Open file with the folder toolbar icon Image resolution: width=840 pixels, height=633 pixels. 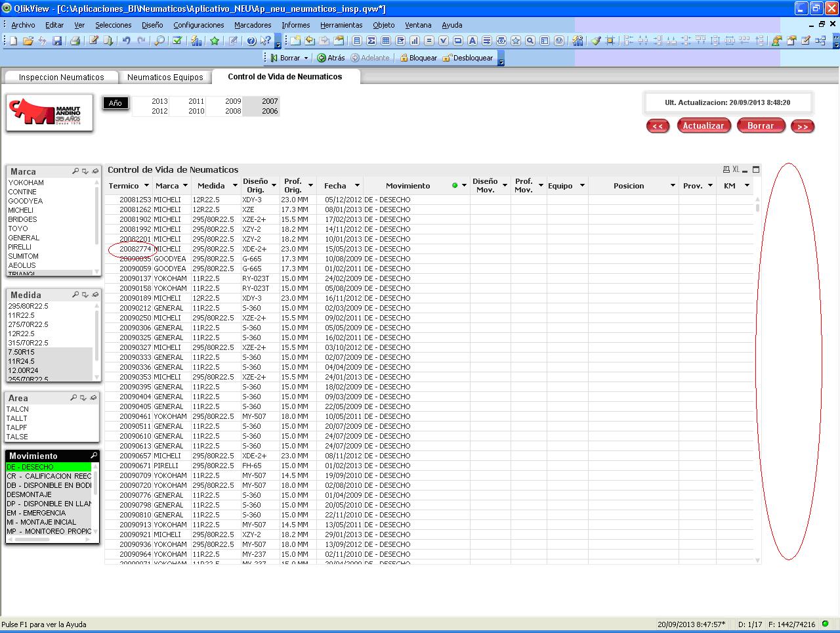tap(28, 41)
